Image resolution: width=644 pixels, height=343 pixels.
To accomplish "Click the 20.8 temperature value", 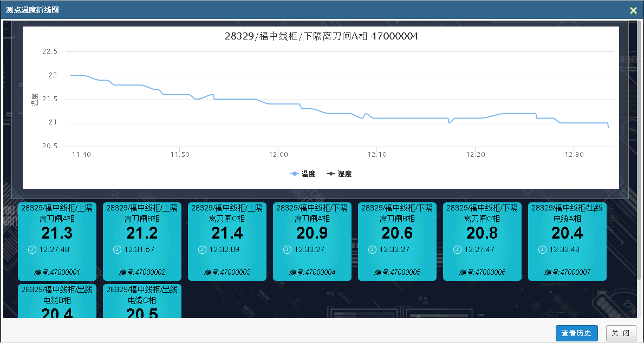I will tap(482, 233).
